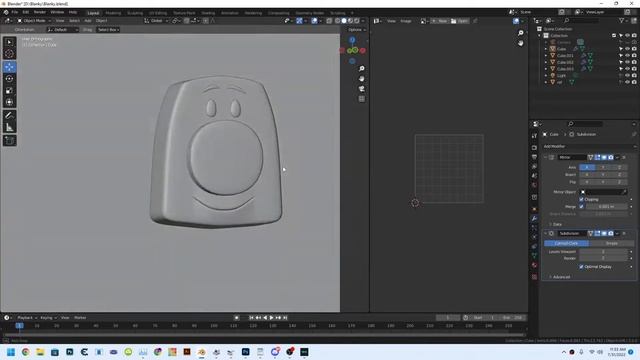
Task: Open File Explorer from the taskbar
Action: click(40, 352)
